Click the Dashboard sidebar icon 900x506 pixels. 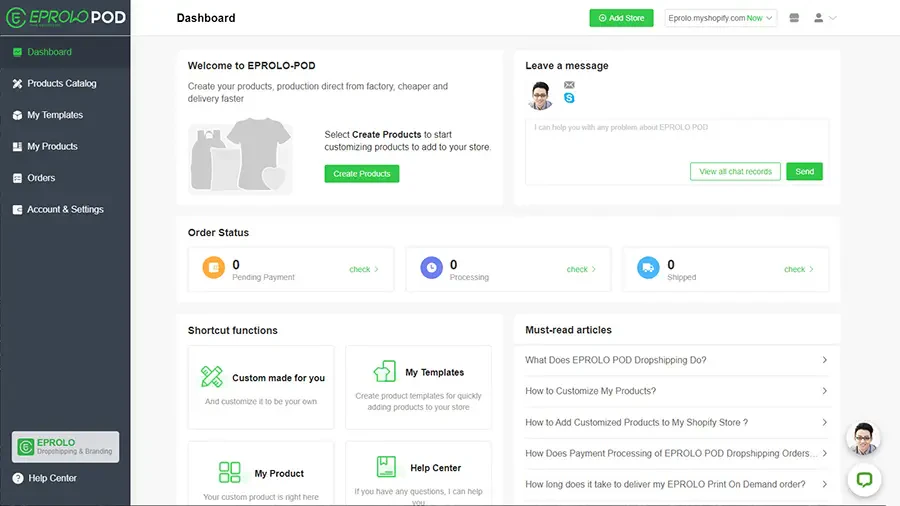pyautogui.click(x=17, y=52)
